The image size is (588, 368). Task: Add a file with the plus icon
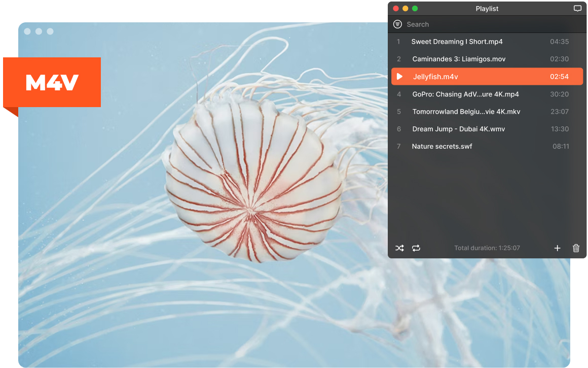pyautogui.click(x=557, y=248)
